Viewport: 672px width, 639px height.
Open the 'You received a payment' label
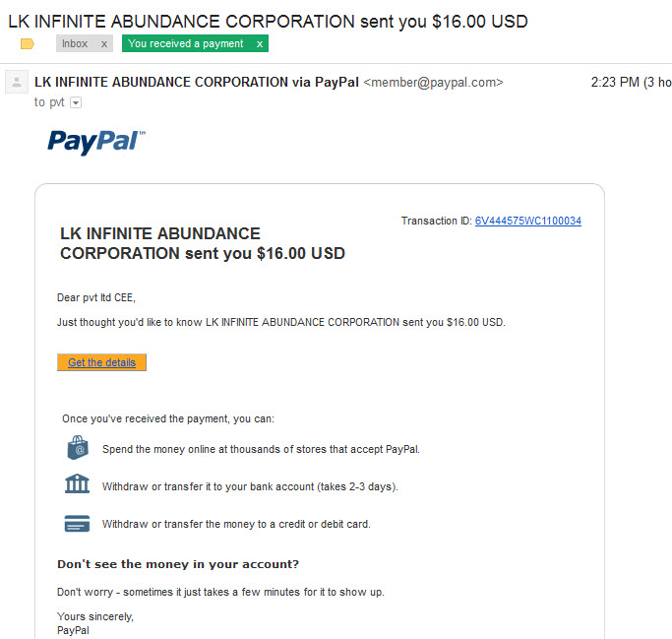coord(185,43)
